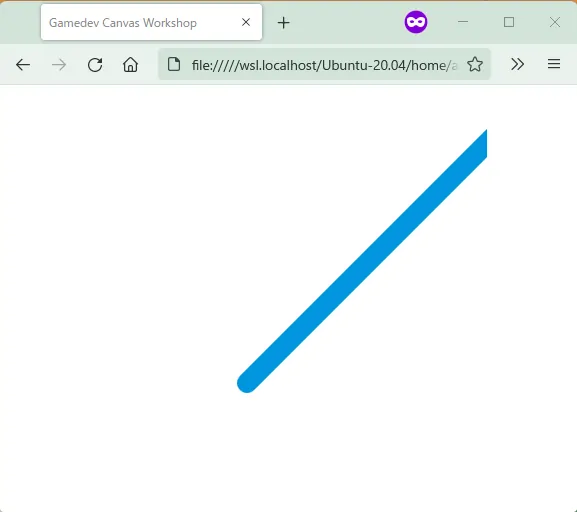The image size is (577, 512).
Task: Reload the current page
Action: click(95, 65)
